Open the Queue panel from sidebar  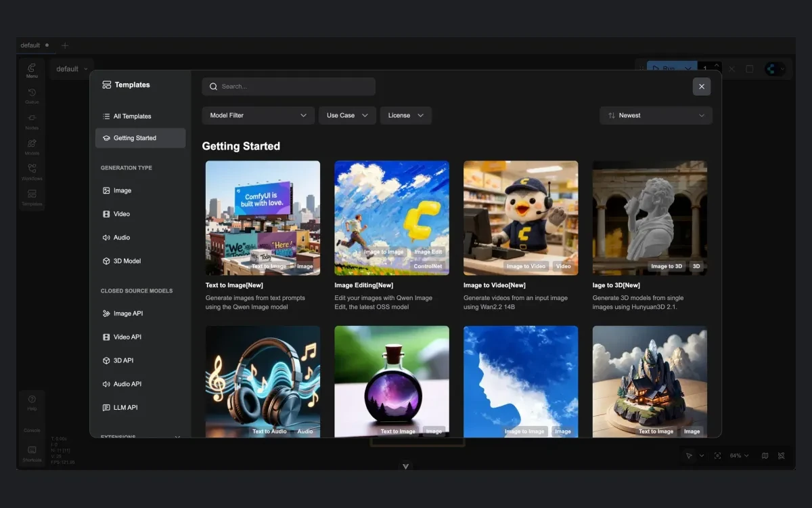coord(32,96)
